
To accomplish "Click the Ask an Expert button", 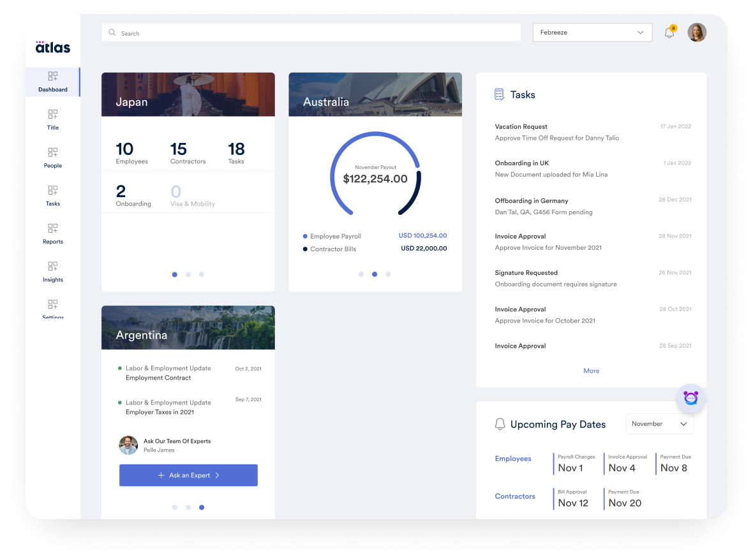I will 188,475.
